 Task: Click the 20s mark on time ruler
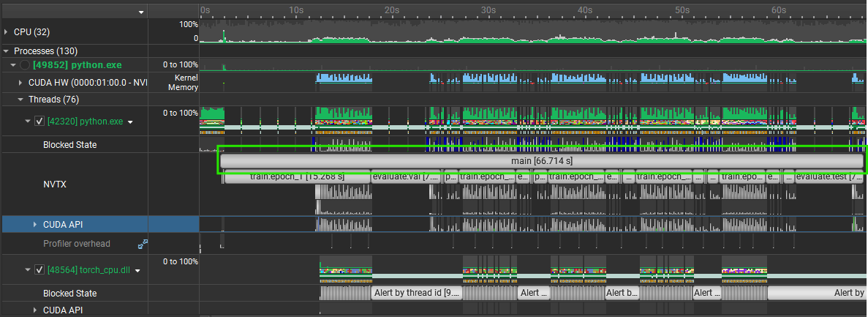[392, 10]
